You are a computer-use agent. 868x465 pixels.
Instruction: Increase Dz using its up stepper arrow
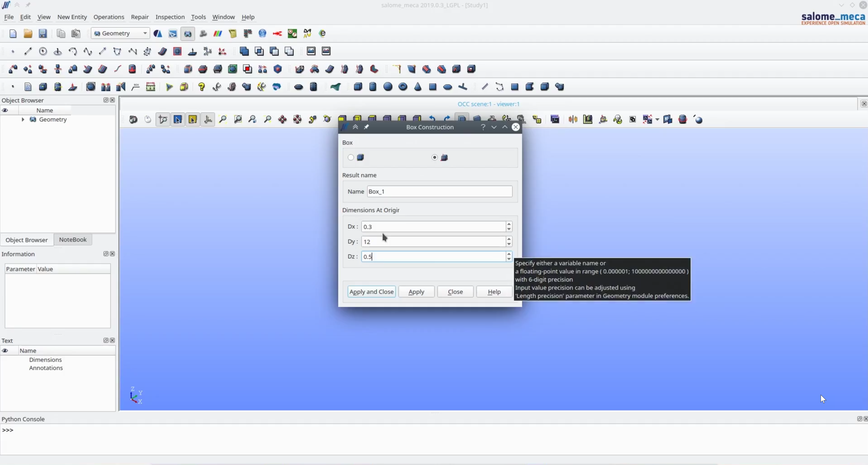pos(509,254)
